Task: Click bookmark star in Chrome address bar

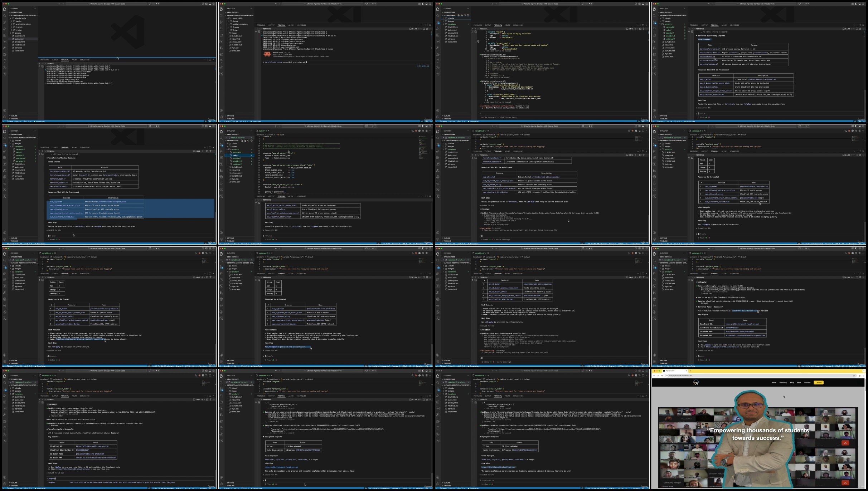Action: point(854,375)
